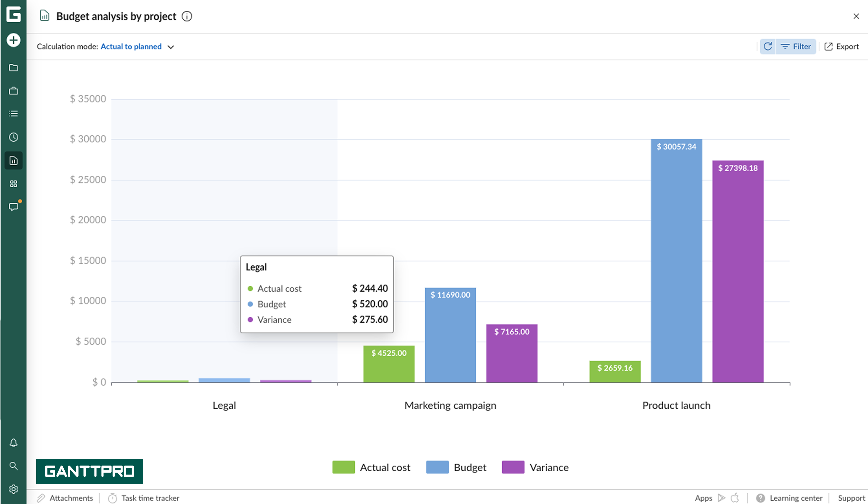Viewport: 868px width, 504px height.
Task: Toggle the Budget series in the legend
Action: pos(456,467)
